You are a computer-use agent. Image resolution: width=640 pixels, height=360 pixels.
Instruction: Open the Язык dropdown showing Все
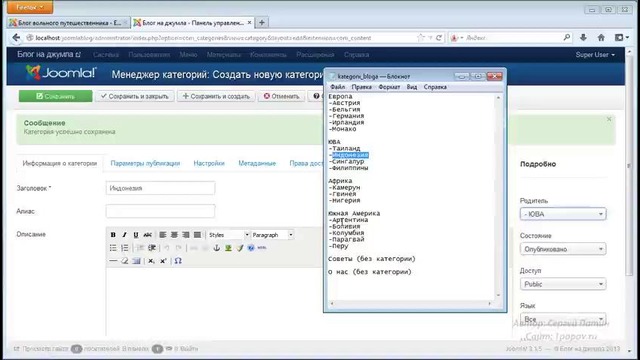(563, 319)
